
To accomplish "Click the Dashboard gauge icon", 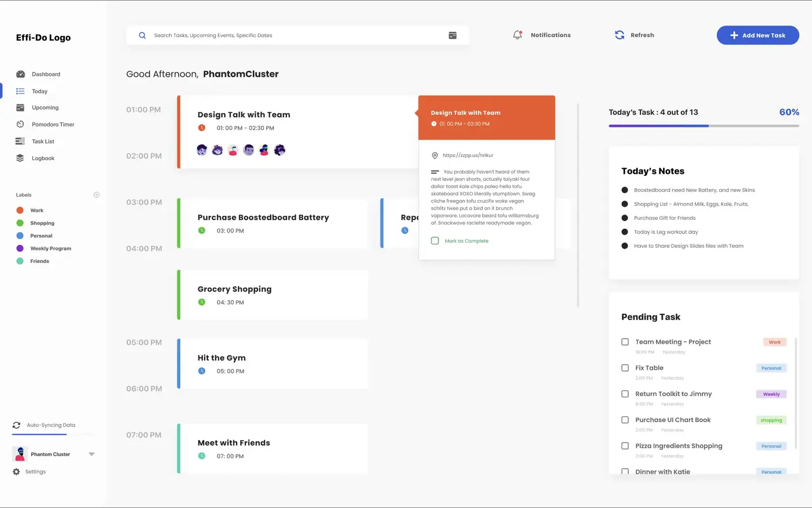I will coord(20,74).
